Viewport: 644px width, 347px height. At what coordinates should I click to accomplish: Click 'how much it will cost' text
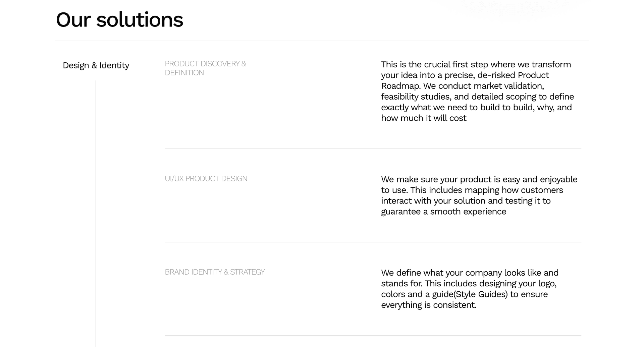pos(424,118)
